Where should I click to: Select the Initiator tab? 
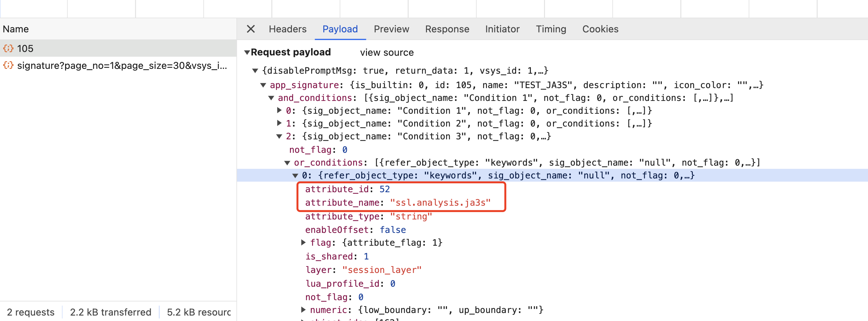pyautogui.click(x=502, y=29)
